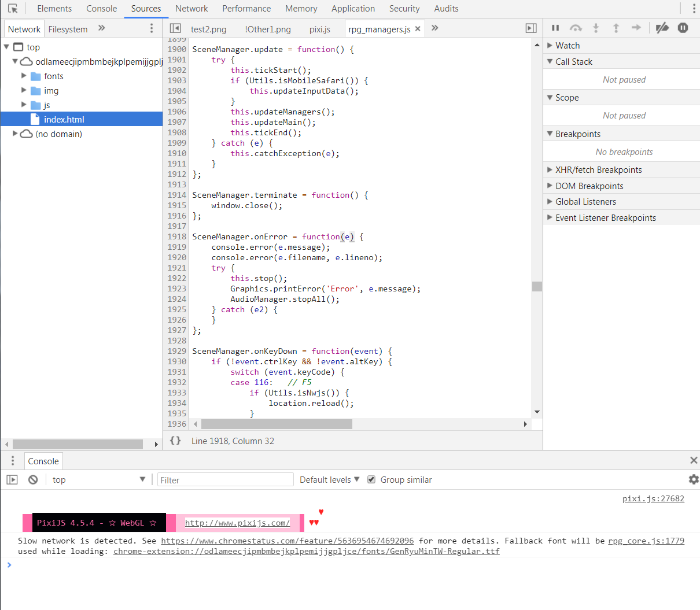Viewport: 700px width, 610px height.
Task: Toggle the file navigator sidebar icon
Action: [175, 28]
